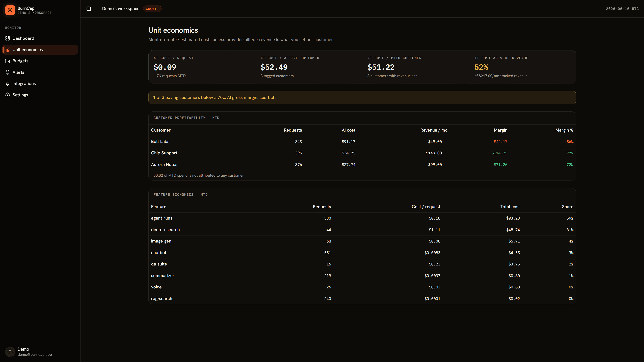Click Bolt Labs margin -$42.17
Screen dimensions: 644x362
click(x=499, y=142)
